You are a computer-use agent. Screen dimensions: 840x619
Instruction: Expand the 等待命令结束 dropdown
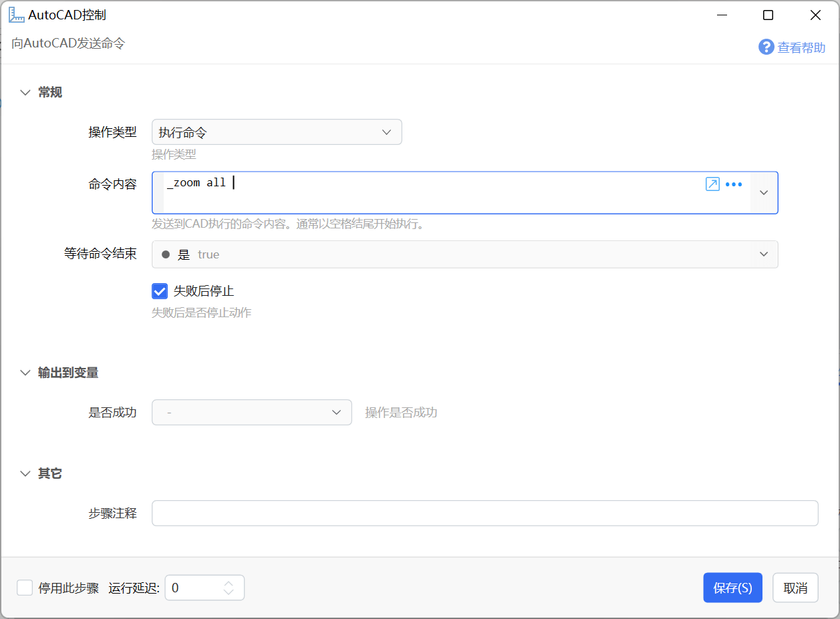coord(764,254)
